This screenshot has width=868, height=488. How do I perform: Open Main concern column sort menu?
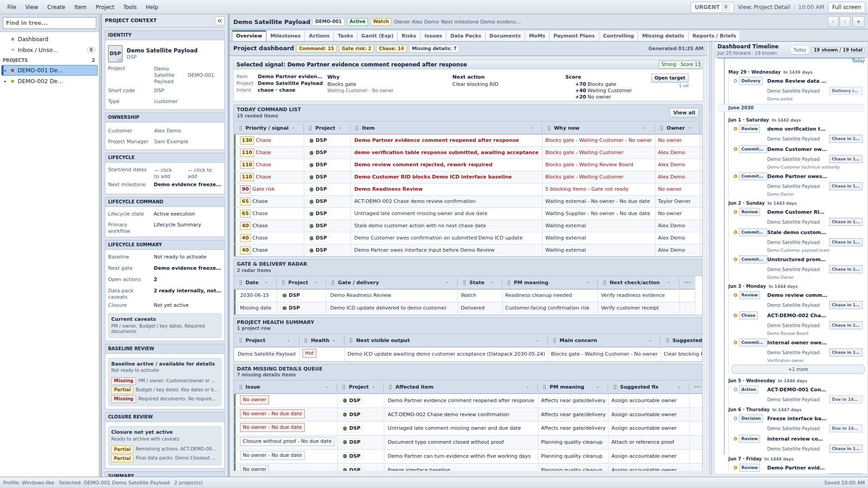(x=650, y=341)
